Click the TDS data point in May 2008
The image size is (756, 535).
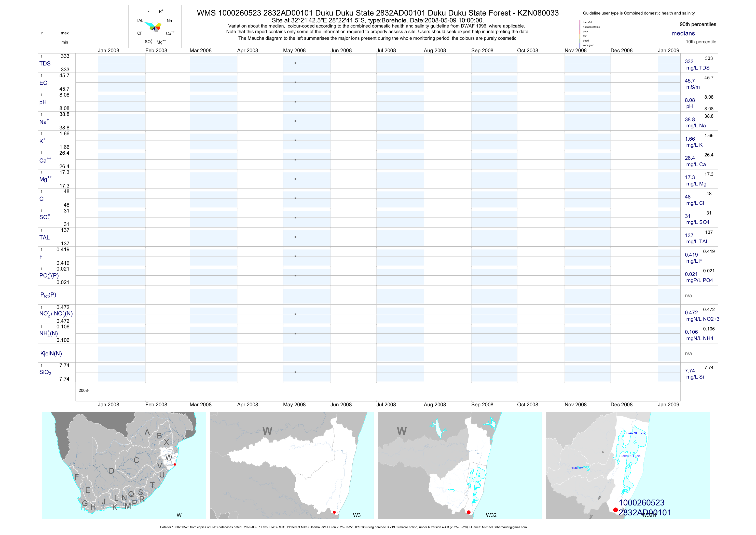[295, 63]
